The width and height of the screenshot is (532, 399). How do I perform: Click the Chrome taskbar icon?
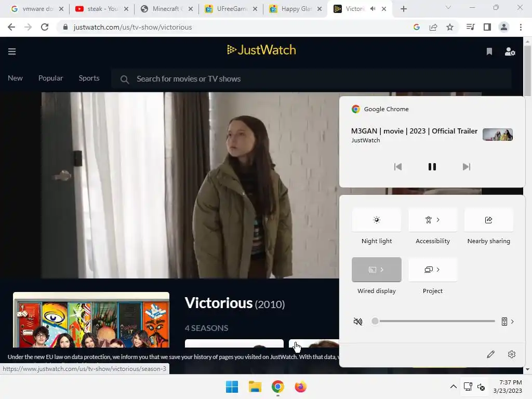(x=277, y=387)
